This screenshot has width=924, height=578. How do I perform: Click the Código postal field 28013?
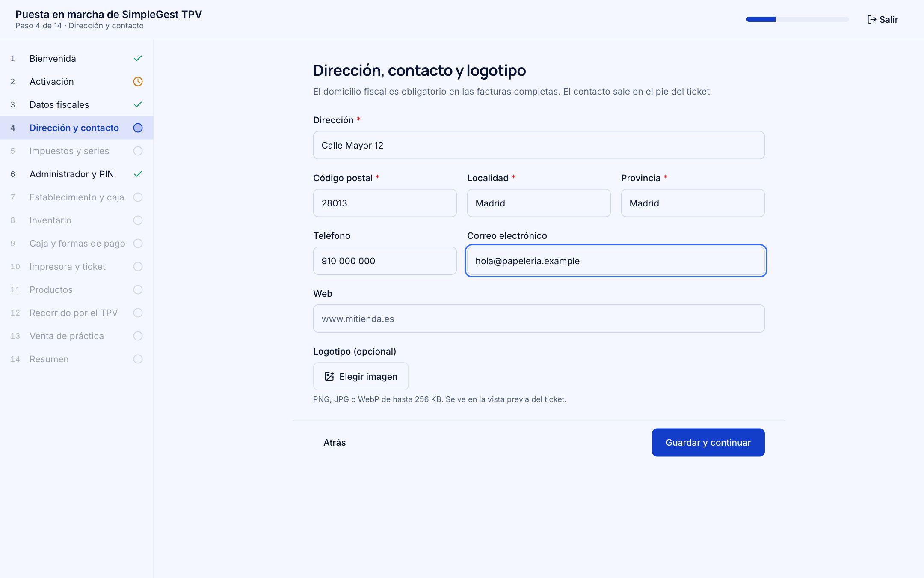tap(385, 203)
